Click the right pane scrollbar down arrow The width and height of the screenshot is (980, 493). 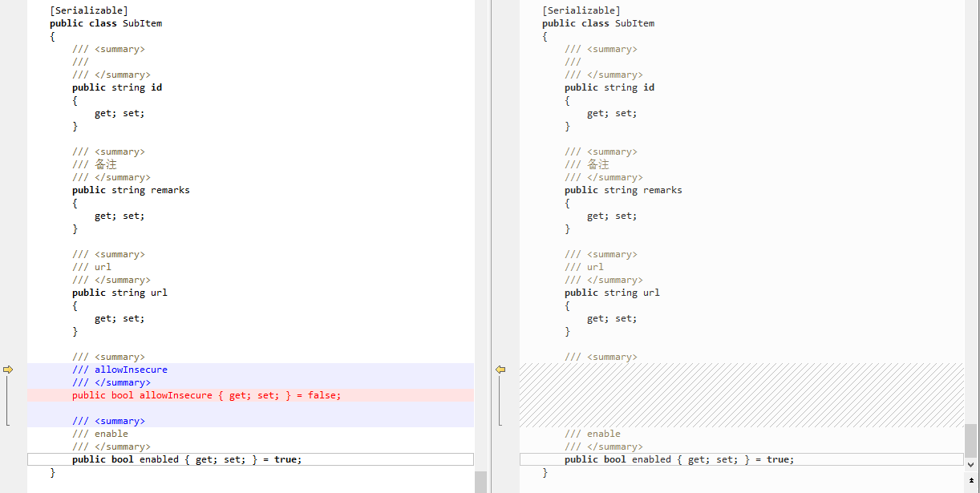pyautogui.click(x=971, y=464)
